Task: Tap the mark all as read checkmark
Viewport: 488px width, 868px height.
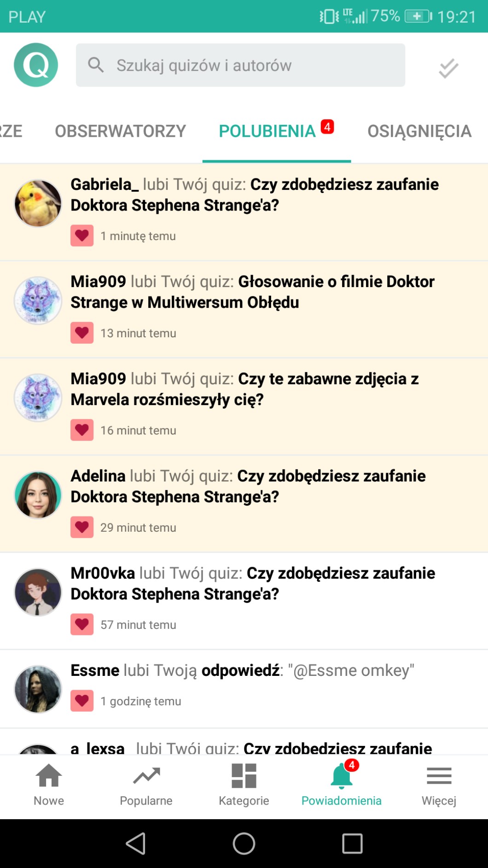Action: (448, 68)
